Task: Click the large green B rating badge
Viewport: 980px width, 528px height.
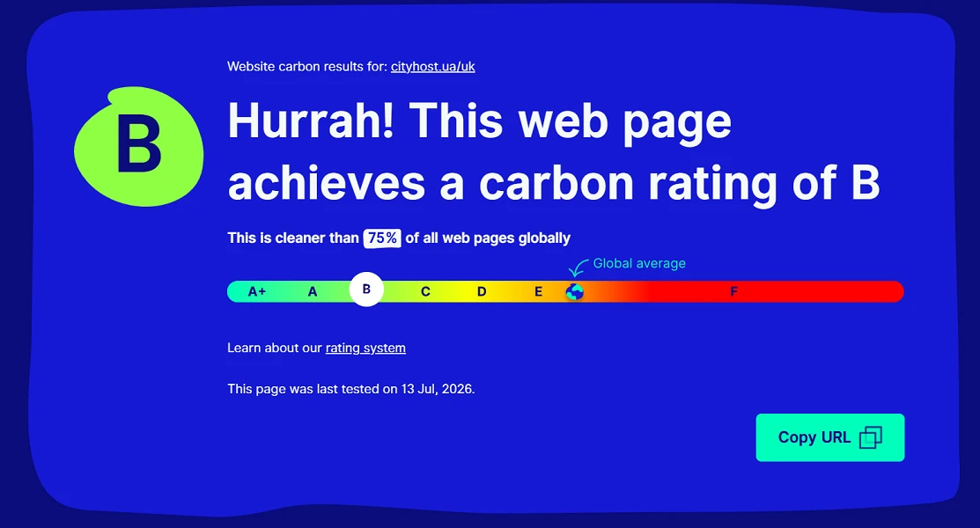Action: click(x=139, y=147)
